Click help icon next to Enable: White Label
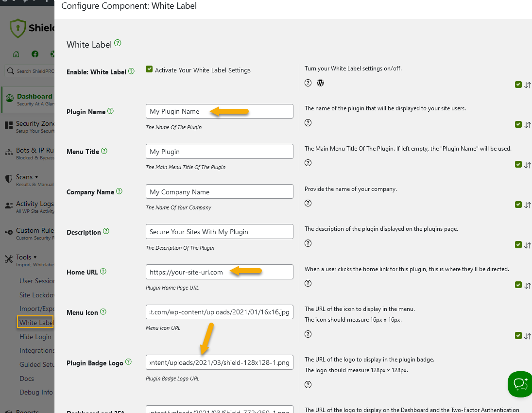 pyautogui.click(x=131, y=71)
